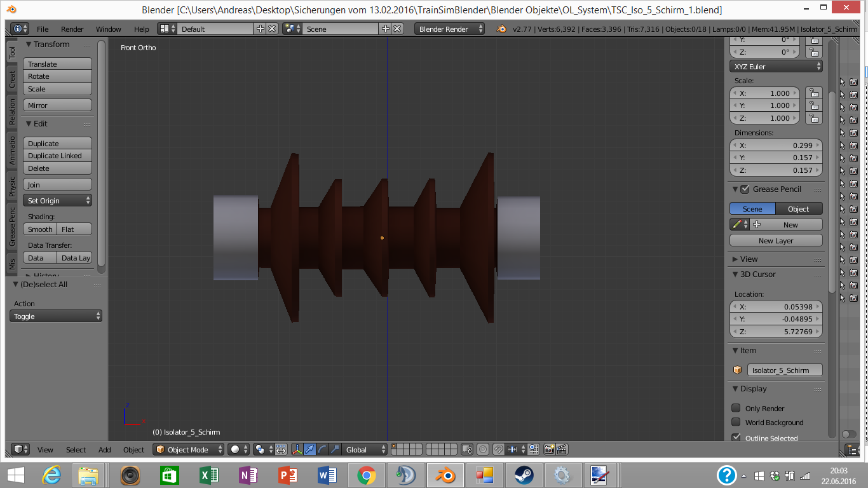Open the Blender Render engine dropdown

click(449, 29)
